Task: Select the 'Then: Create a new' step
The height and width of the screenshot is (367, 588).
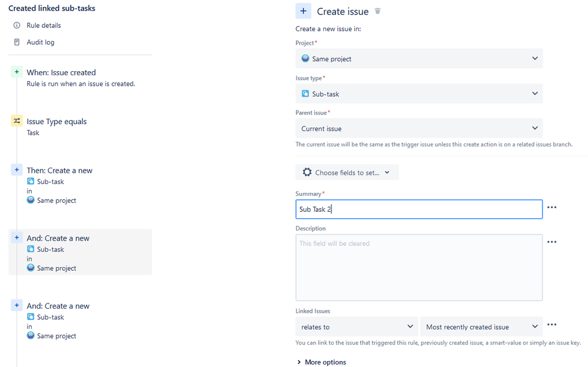Action: click(59, 171)
